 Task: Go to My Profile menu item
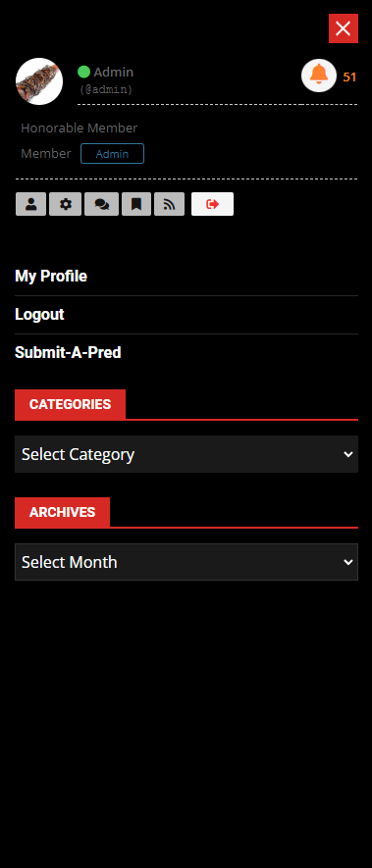[51, 277]
